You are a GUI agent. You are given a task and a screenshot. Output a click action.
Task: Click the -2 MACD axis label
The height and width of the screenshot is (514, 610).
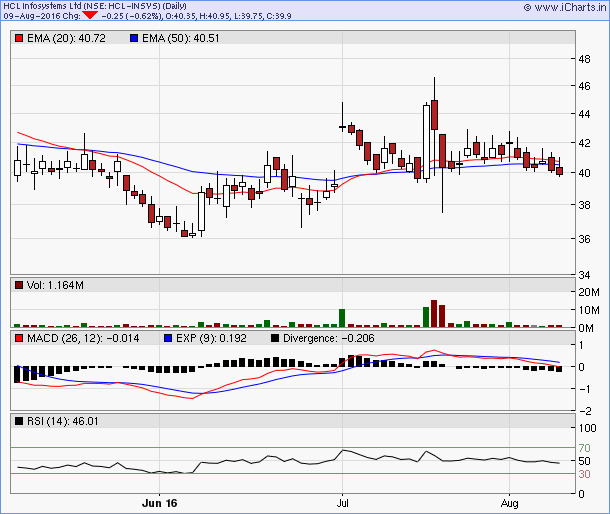tap(585, 410)
